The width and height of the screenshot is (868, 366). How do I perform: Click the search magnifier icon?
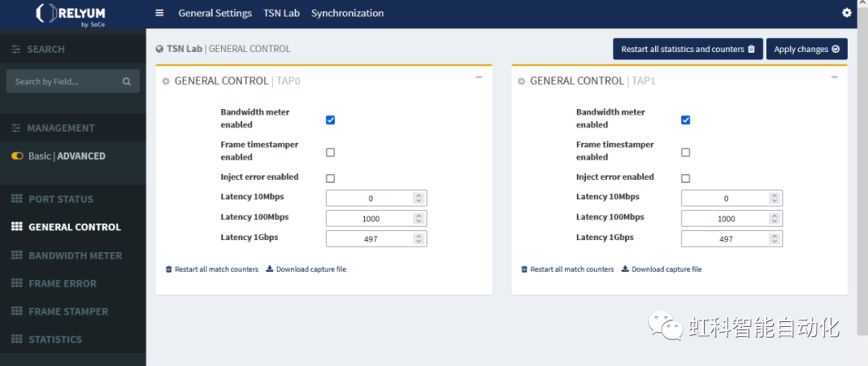click(127, 82)
